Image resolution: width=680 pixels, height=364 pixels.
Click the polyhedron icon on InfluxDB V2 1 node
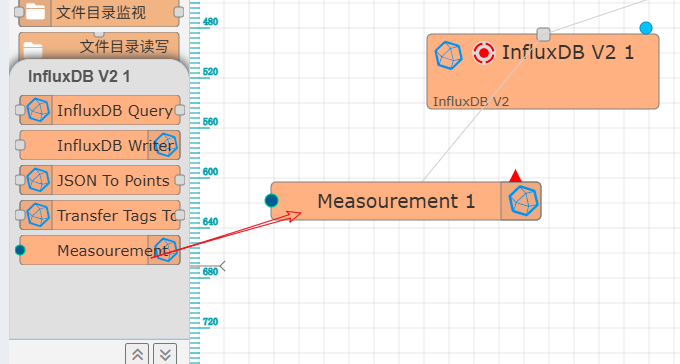click(x=448, y=55)
